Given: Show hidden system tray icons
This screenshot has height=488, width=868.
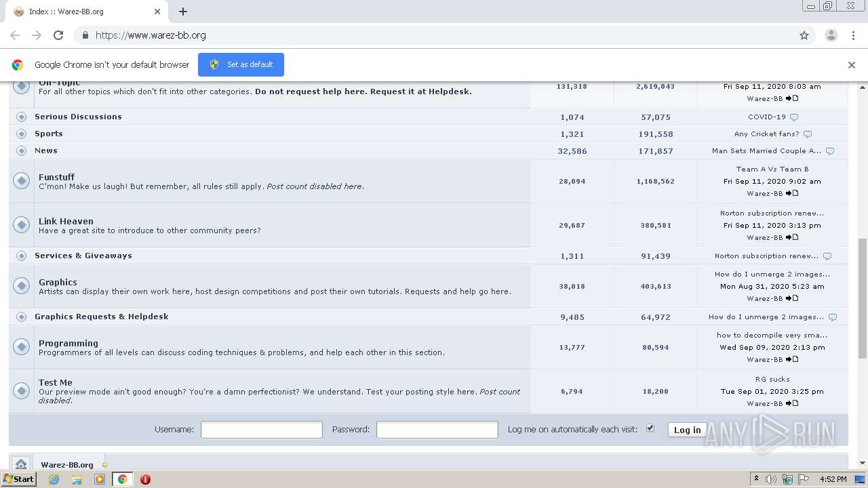Looking at the screenshot, I should pyautogui.click(x=756, y=479).
